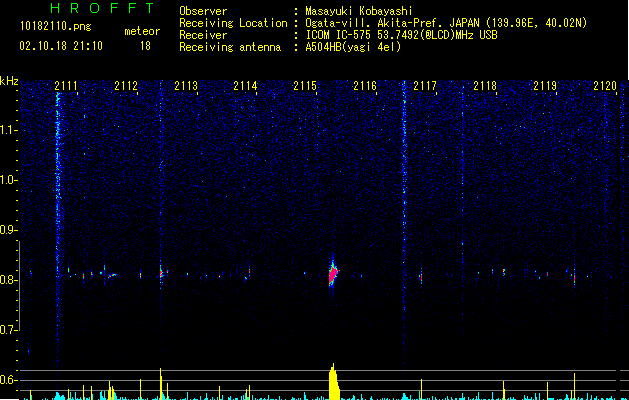
Task: Click the 2120 time marker
Action: pyautogui.click(x=605, y=86)
